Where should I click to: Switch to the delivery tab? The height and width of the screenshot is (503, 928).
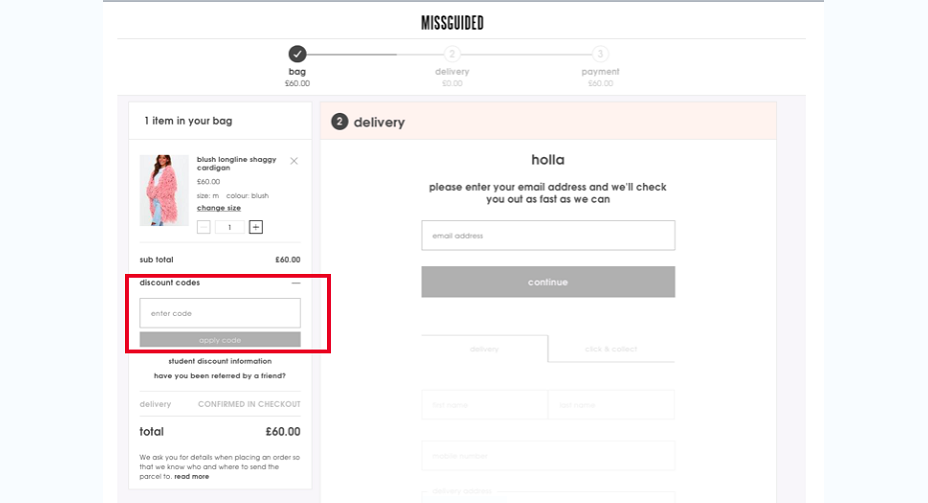click(485, 349)
